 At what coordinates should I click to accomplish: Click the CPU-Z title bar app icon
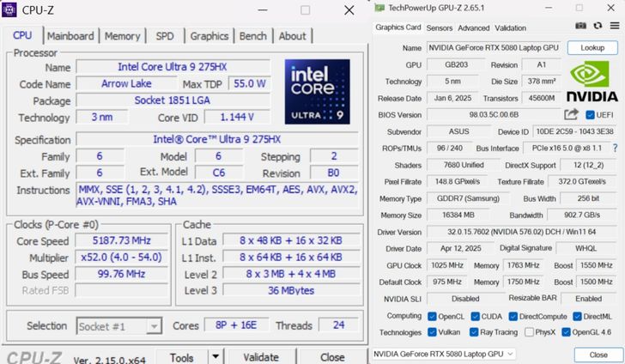coord(9,10)
